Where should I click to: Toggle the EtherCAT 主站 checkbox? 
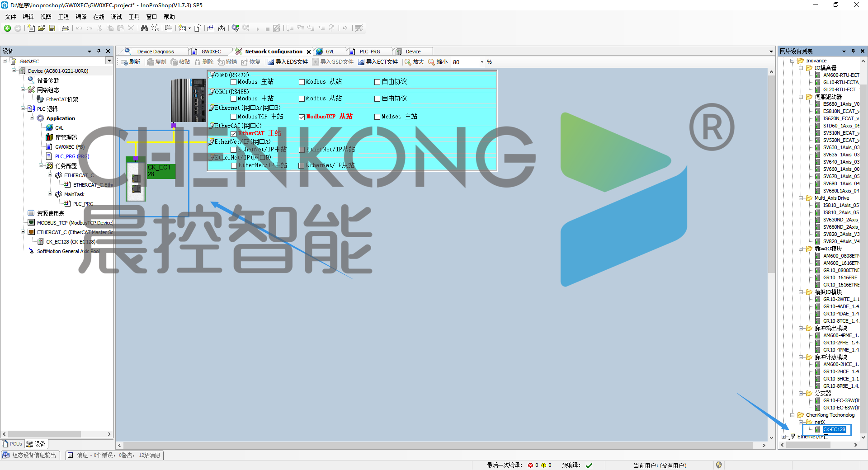click(x=233, y=134)
